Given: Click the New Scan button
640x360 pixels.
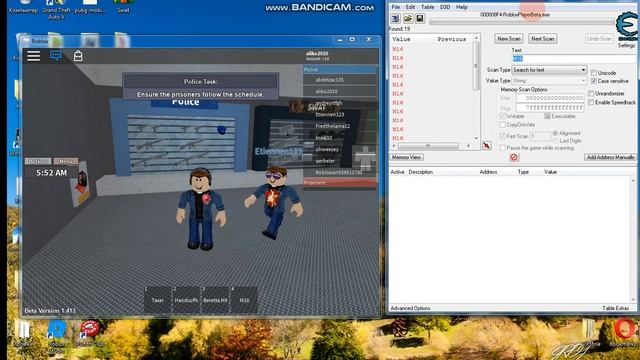Looking at the screenshot, I should tap(509, 39).
